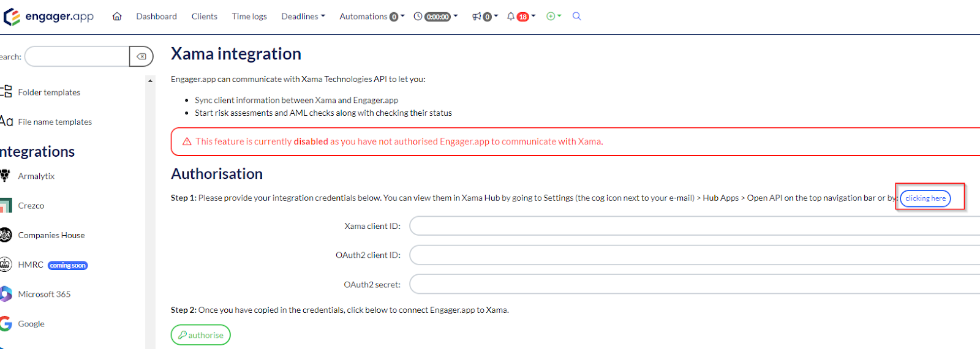Click the Armalytix logo icon
Viewport: 980px width, 349px height.
(x=6, y=176)
